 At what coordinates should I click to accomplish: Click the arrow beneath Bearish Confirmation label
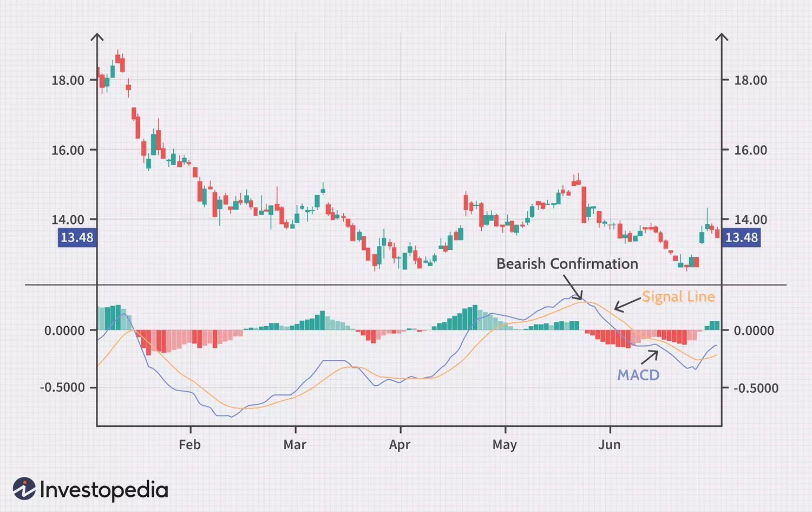[x=573, y=287]
